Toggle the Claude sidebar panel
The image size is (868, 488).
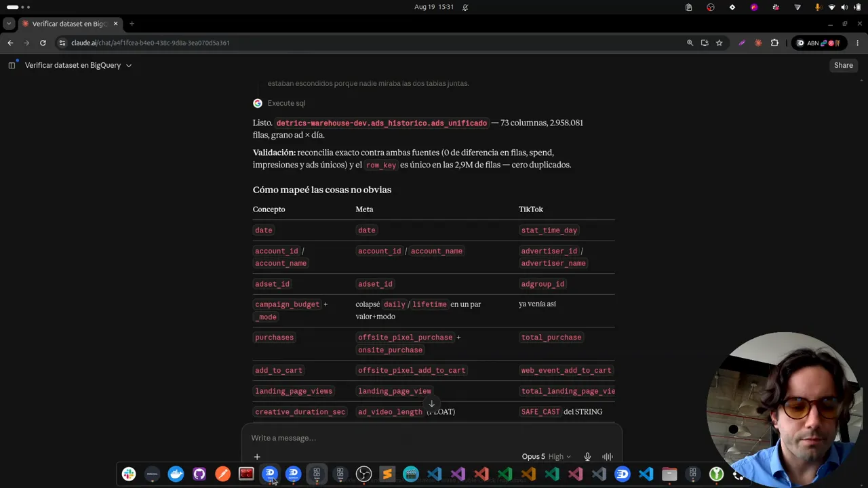[x=12, y=65]
